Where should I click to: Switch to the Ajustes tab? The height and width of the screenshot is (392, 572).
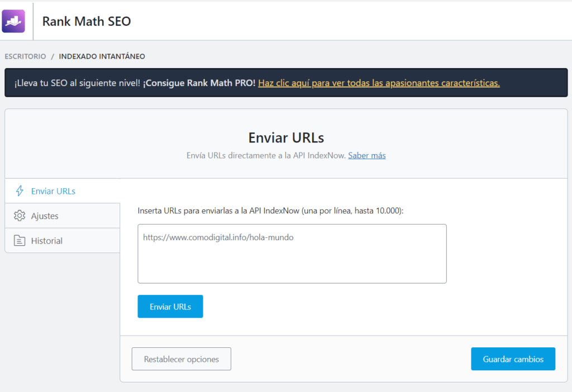[63, 216]
